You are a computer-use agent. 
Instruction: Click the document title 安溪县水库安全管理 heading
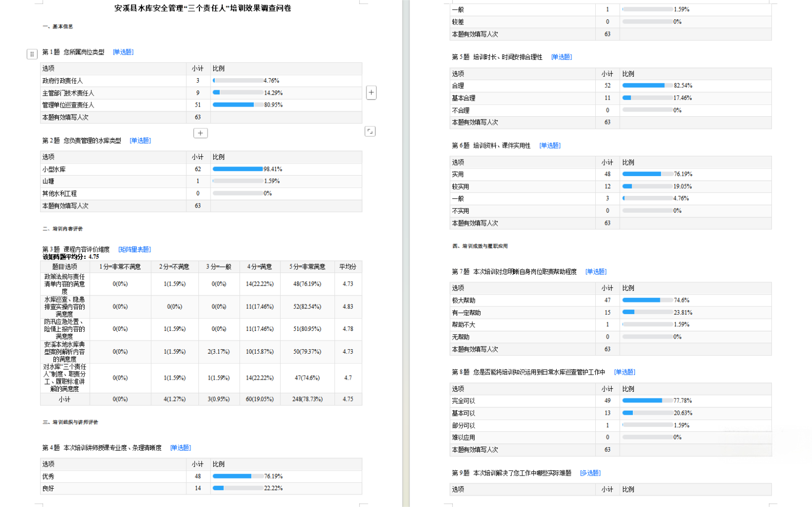click(x=202, y=8)
